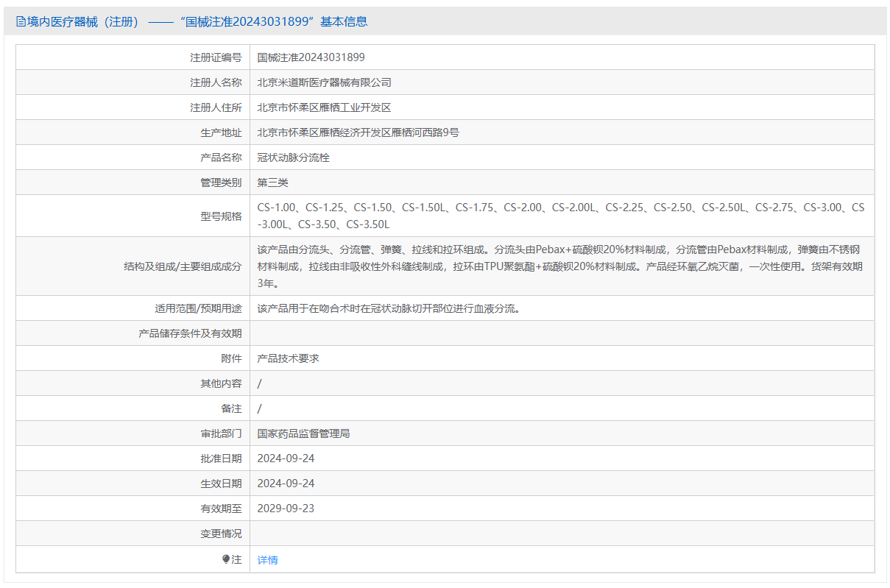
Task: Select the structure description starting 该产品由分流头
Action: click(x=560, y=266)
